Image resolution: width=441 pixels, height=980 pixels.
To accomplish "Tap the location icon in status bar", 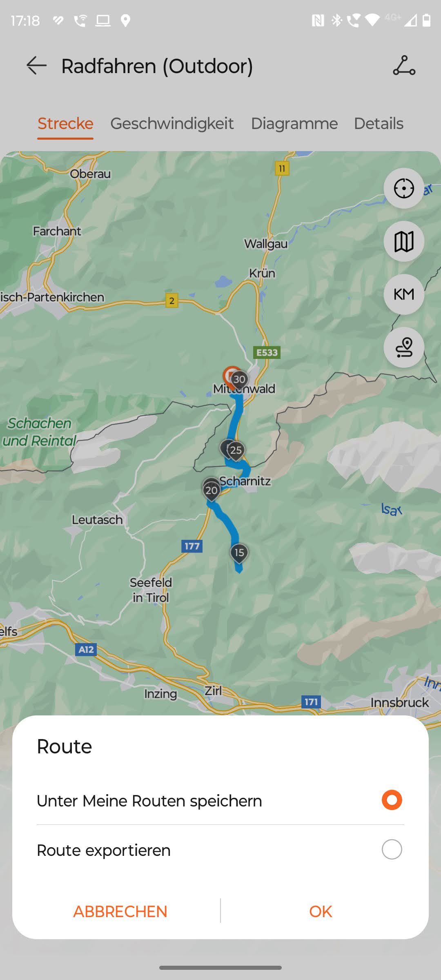I will click(125, 20).
